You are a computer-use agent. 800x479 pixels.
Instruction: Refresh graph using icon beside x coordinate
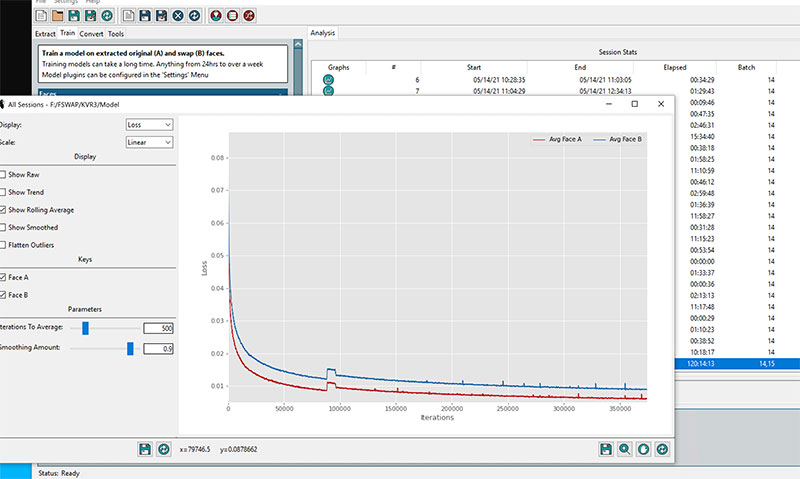click(x=163, y=449)
